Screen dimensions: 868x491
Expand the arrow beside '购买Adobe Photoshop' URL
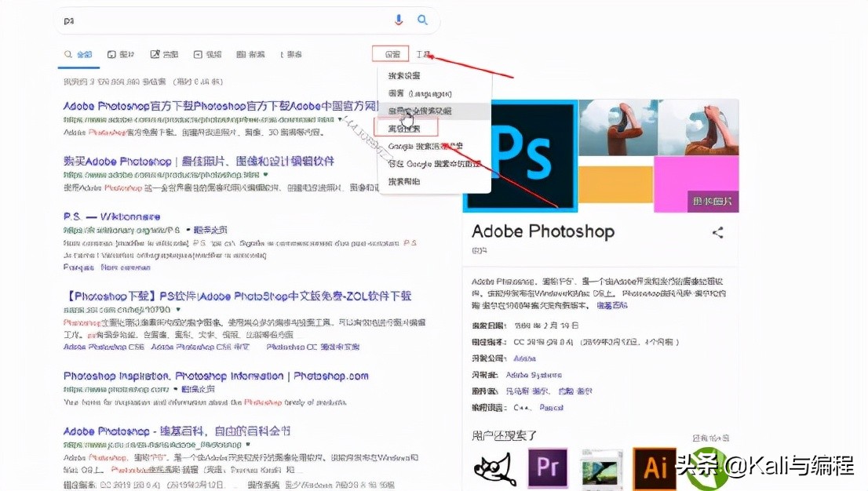tap(266, 174)
